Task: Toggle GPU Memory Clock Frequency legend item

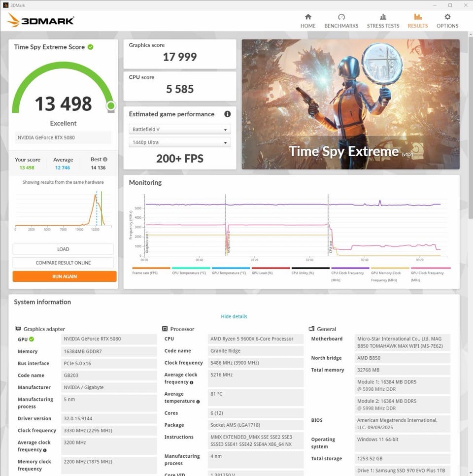Action: click(390, 275)
